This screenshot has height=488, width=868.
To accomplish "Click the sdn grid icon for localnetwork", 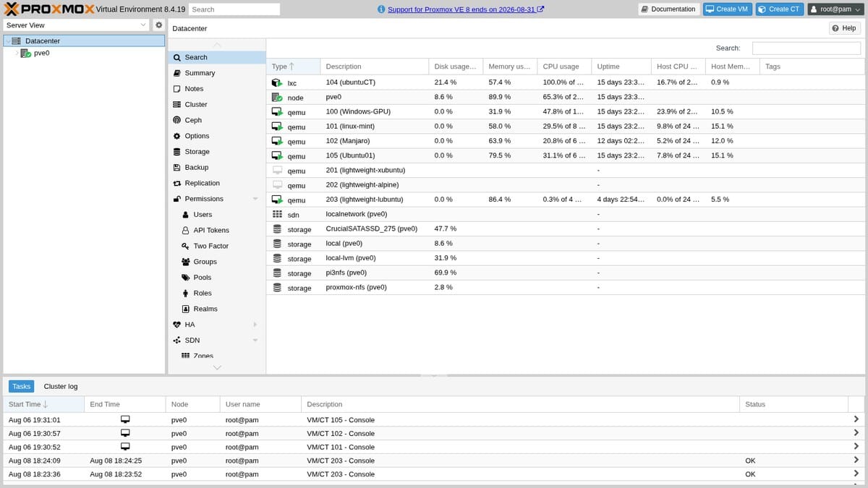I will [277, 215].
